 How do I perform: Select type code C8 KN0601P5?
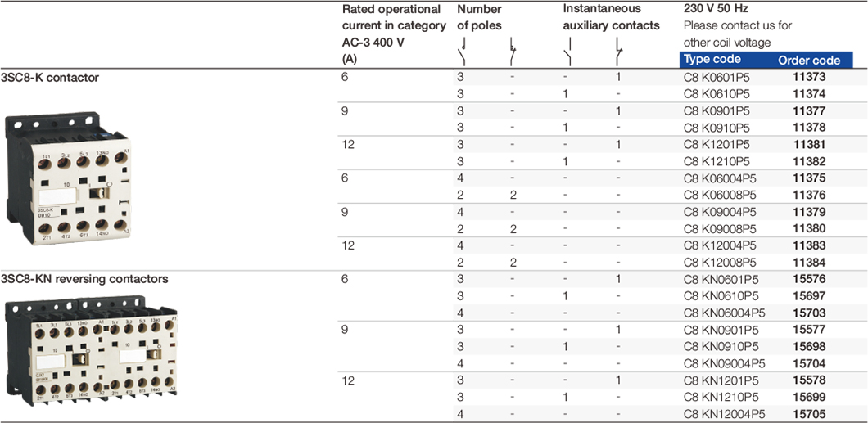pos(721,279)
